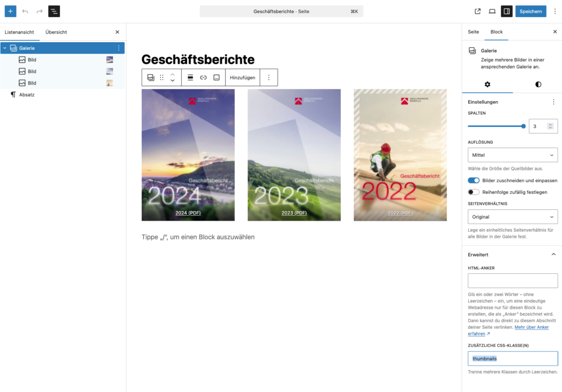Click the HTML-Anker input field
562x392 pixels.
[x=513, y=281]
